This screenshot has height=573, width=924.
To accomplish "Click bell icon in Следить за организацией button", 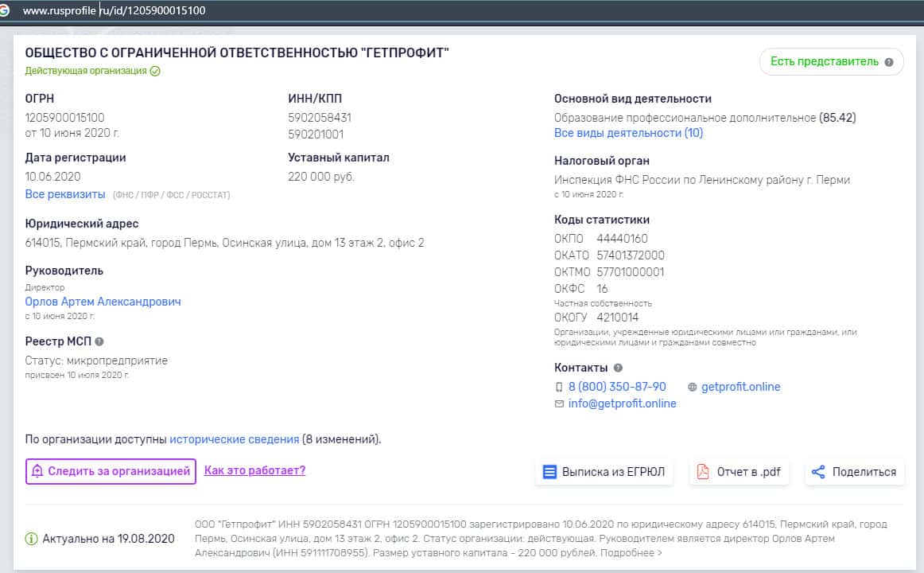I will (37, 471).
